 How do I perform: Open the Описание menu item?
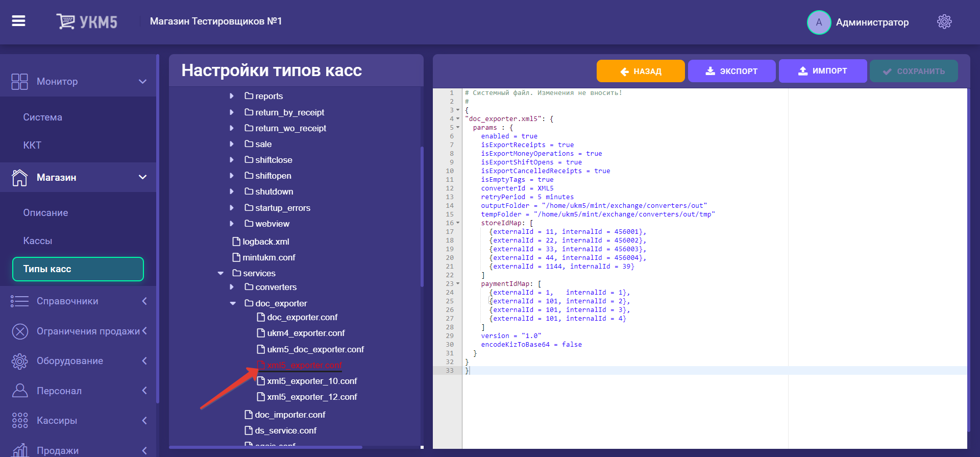(45, 213)
